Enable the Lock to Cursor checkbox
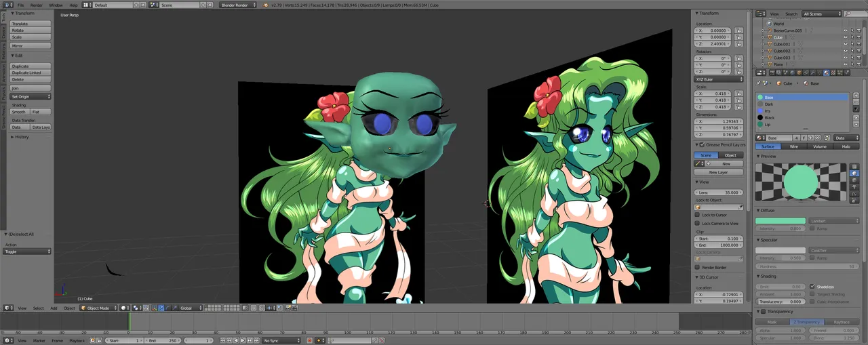This screenshot has width=868, height=345. coord(697,215)
